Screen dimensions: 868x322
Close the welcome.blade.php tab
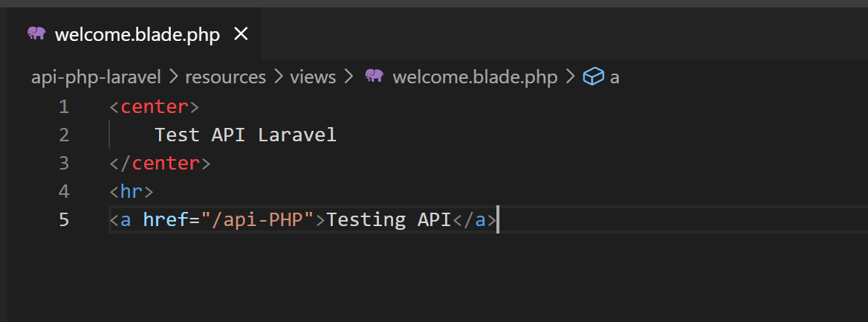click(241, 34)
